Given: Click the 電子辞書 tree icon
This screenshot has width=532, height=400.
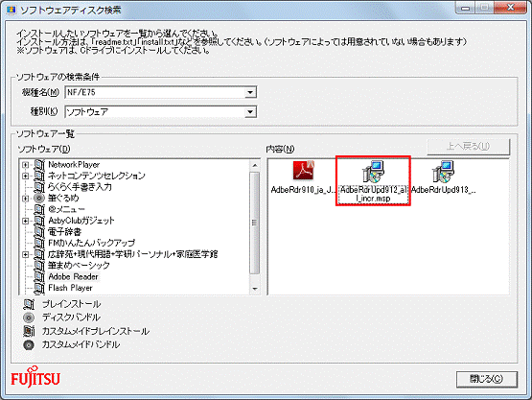Looking at the screenshot, I should (39, 232).
